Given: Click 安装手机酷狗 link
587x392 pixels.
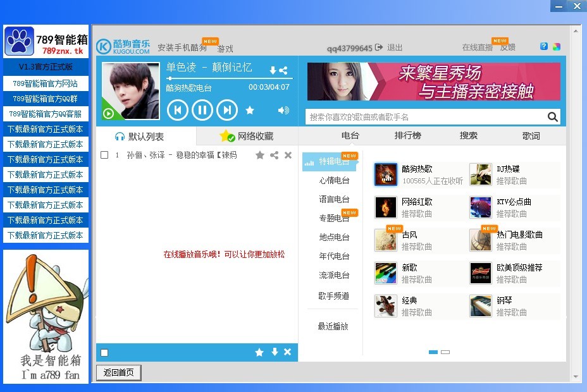Looking at the screenshot, I should pyautogui.click(x=182, y=47).
